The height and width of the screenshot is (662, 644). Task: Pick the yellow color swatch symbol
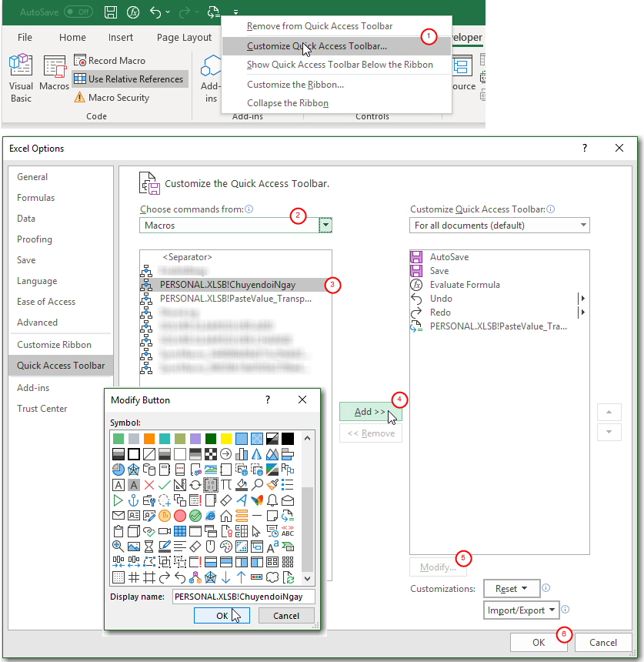[x=225, y=439]
